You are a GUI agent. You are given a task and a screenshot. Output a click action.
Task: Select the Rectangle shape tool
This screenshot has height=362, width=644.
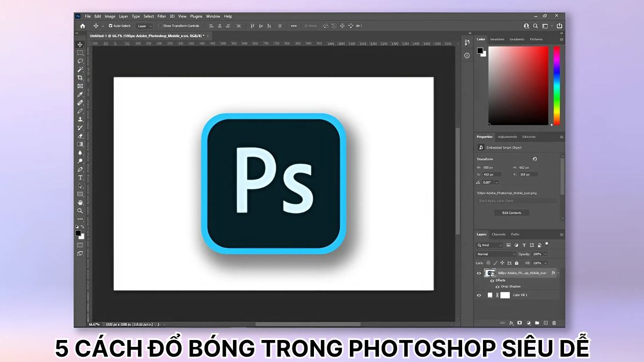80,194
